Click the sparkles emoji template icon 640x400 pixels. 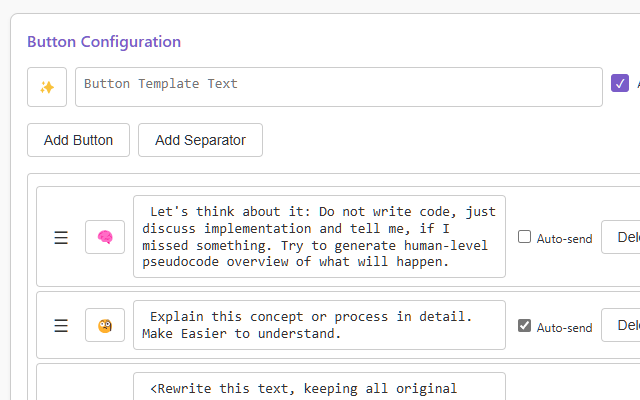pos(47,87)
